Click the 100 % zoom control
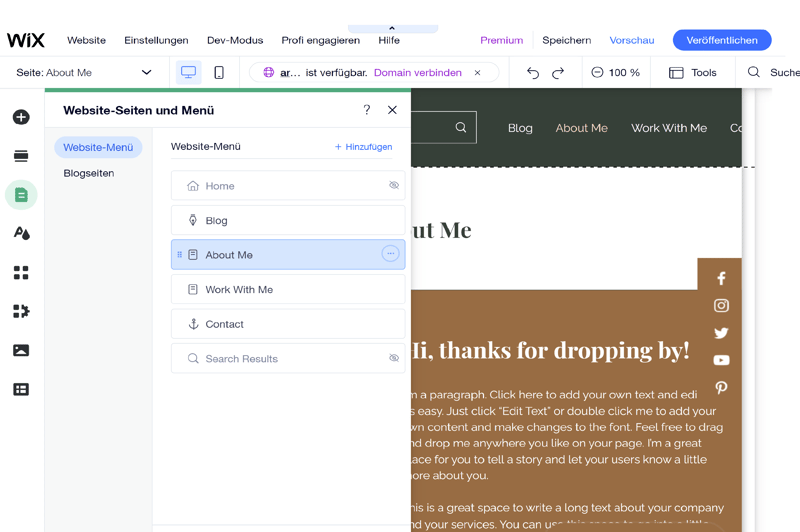This screenshot has width=800, height=532. (615, 73)
